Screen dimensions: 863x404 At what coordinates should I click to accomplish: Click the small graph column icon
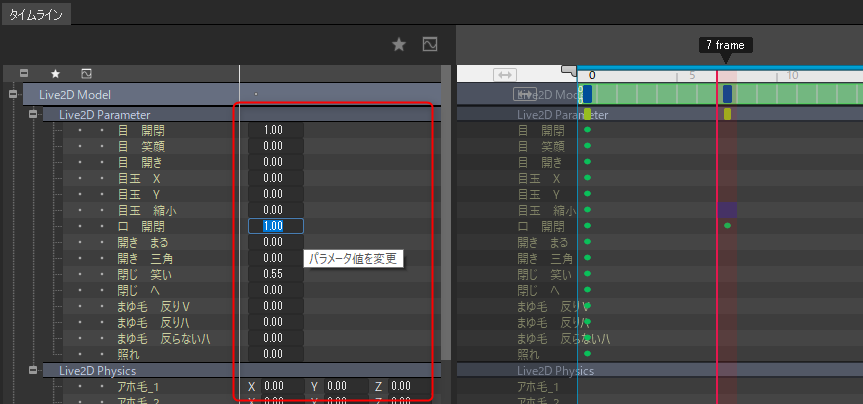86,73
